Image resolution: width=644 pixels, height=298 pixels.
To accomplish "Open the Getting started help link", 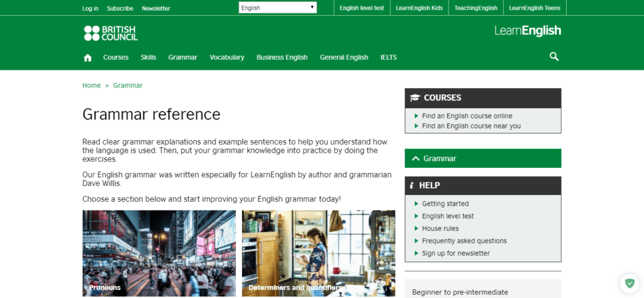I will (446, 204).
